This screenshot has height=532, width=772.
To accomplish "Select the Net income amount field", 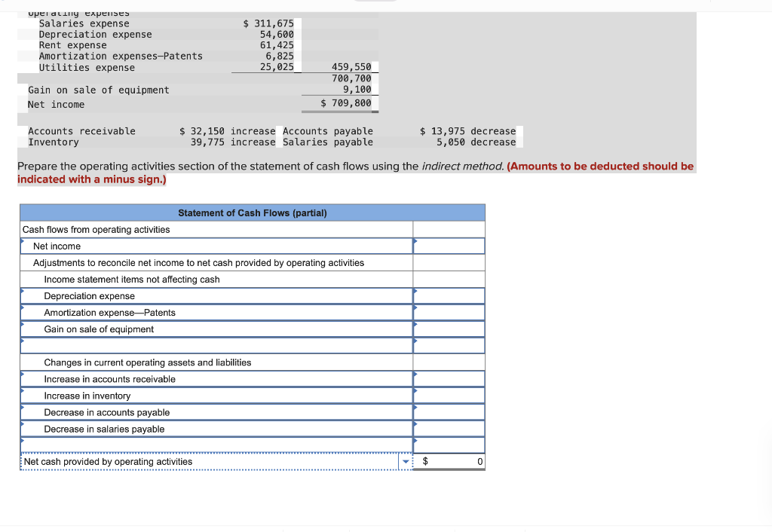I will (x=449, y=246).
